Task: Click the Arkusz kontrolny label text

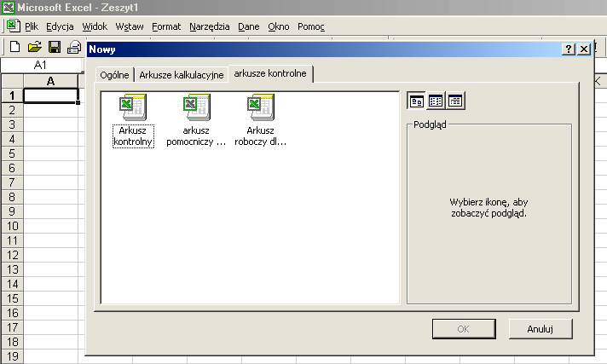Action: point(133,136)
